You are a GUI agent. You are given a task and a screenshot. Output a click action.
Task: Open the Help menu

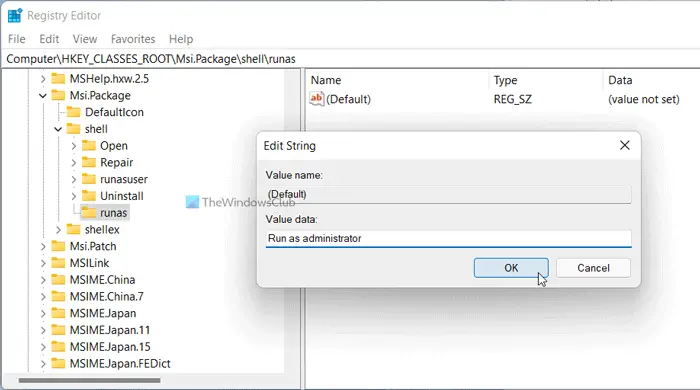tap(181, 39)
